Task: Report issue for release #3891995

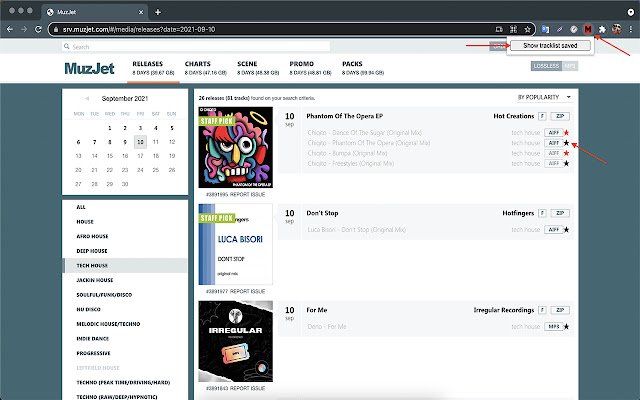Action: (x=247, y=194)
